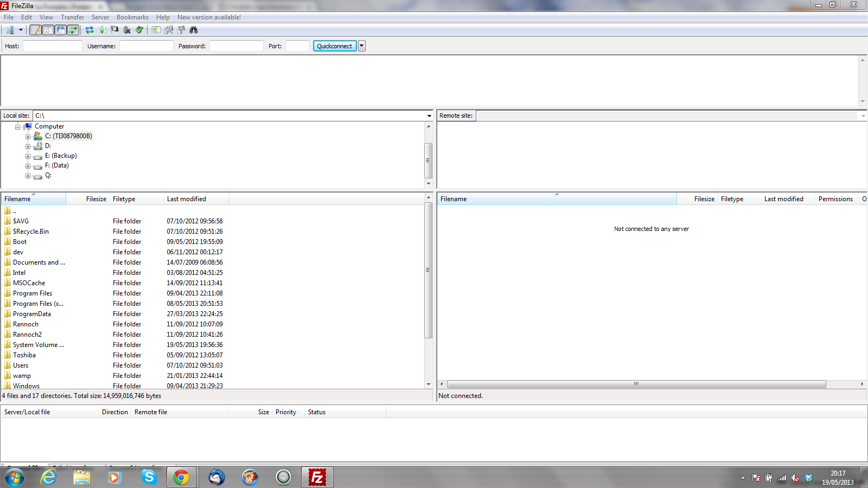The image size is (868, 488).
Task: Open the Help menu
Action: tap(163, 17)
